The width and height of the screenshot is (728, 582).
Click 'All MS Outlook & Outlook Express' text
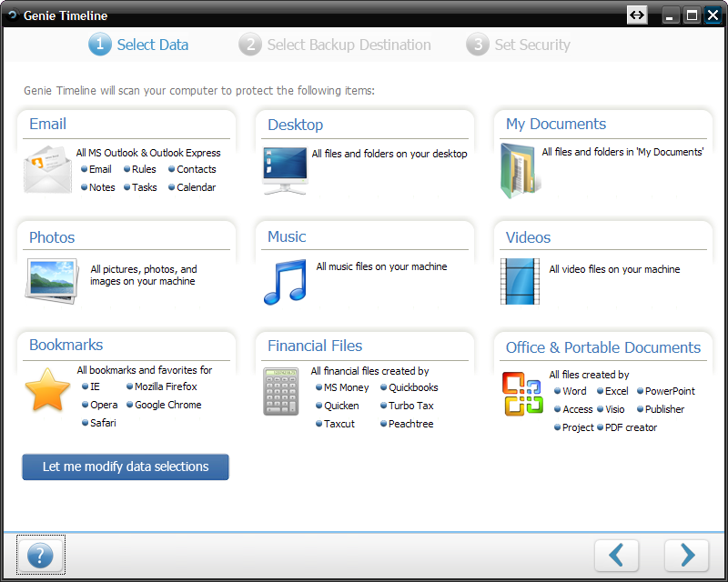pyautogui.click(x=148, y=153)
